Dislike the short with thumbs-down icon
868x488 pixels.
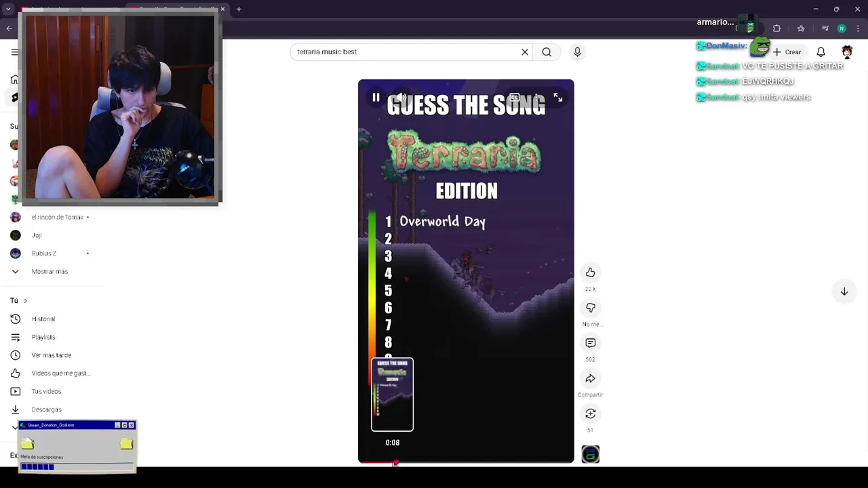tap(591, 308)
